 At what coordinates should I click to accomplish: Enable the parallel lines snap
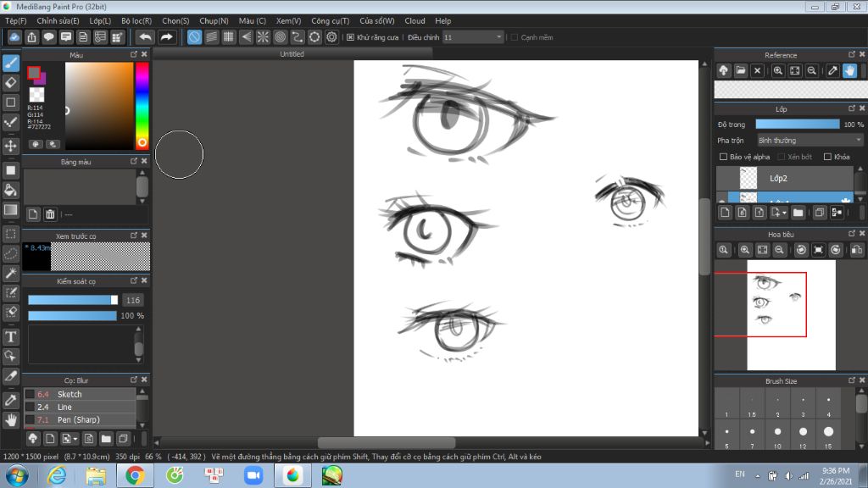pyautogui.click(x=211, y=37)
